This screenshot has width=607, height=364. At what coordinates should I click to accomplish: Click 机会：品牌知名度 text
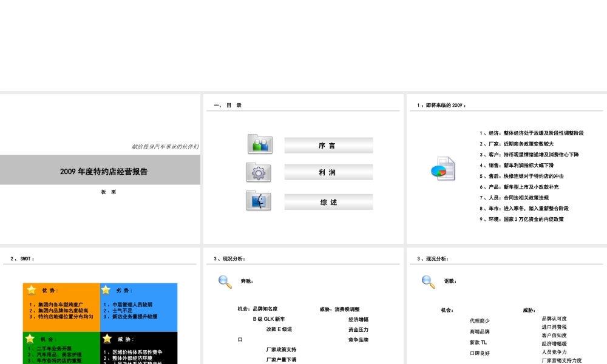pyautogui.click(x=257, y=309)
